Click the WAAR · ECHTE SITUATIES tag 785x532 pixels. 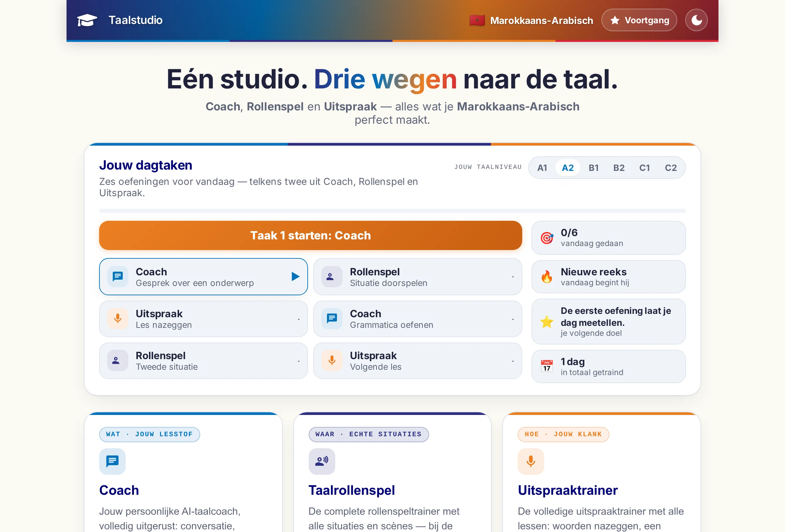point(369,435)
